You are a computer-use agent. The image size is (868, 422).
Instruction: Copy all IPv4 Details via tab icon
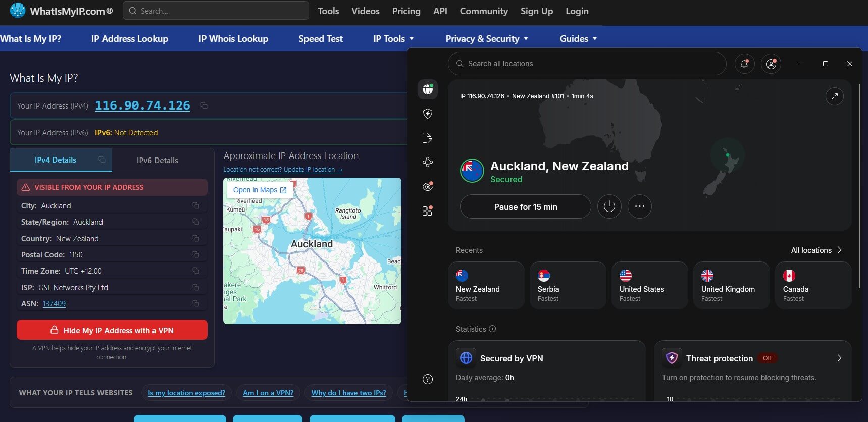coord(102,160)
